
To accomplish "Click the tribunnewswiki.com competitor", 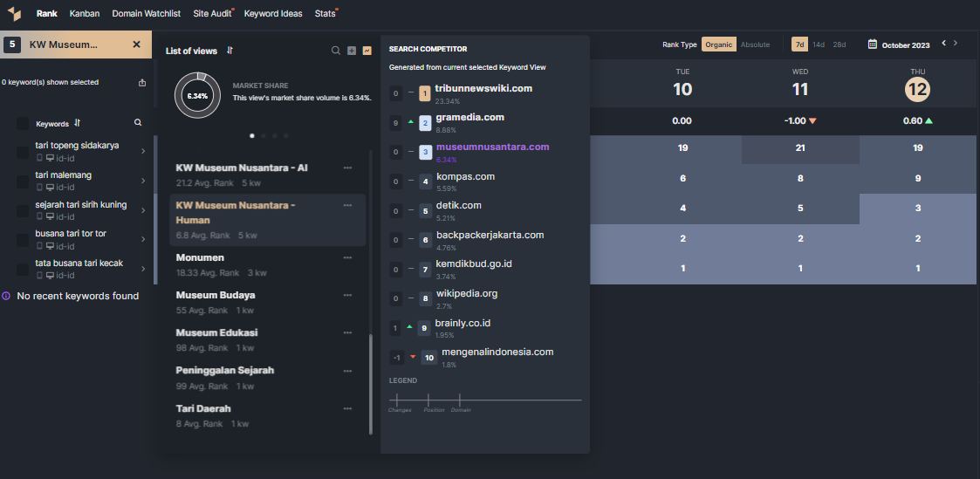I will click(483, 89).
